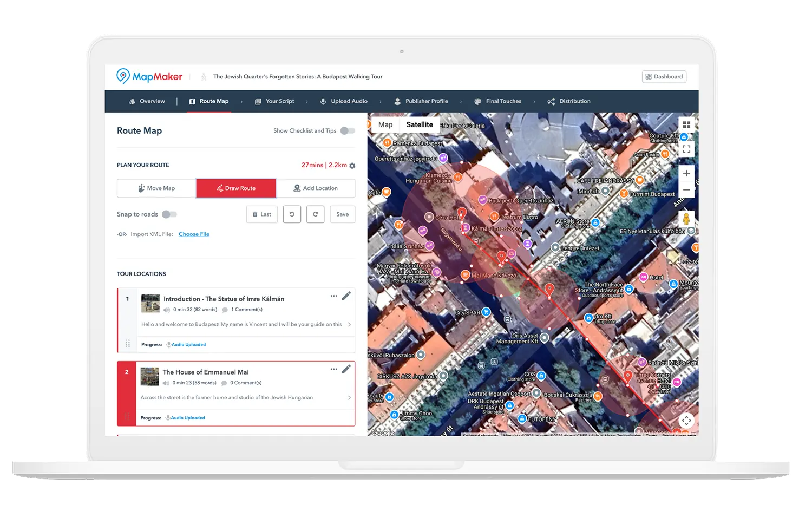Click the 27mins | 2.2km route summary
This screenshot has width=812, height=518.
tap(324, 165)
